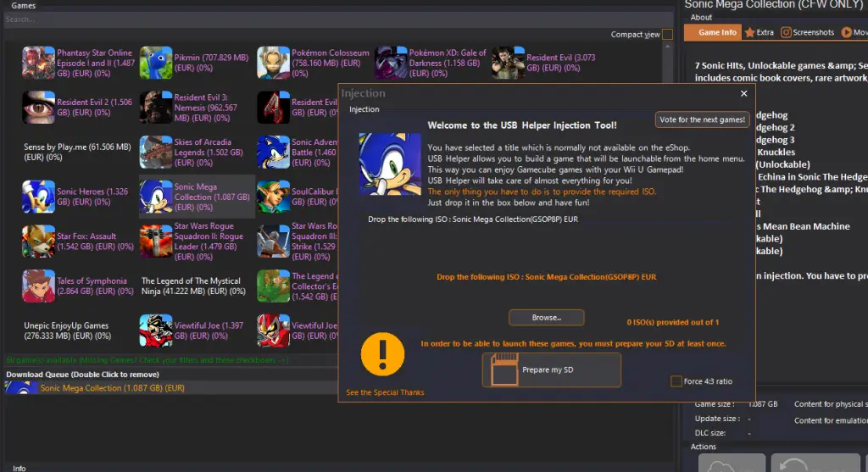Click the orange exclamation warning icon
The width and height of the screenshot is (868, 472).
coord(382,354)
